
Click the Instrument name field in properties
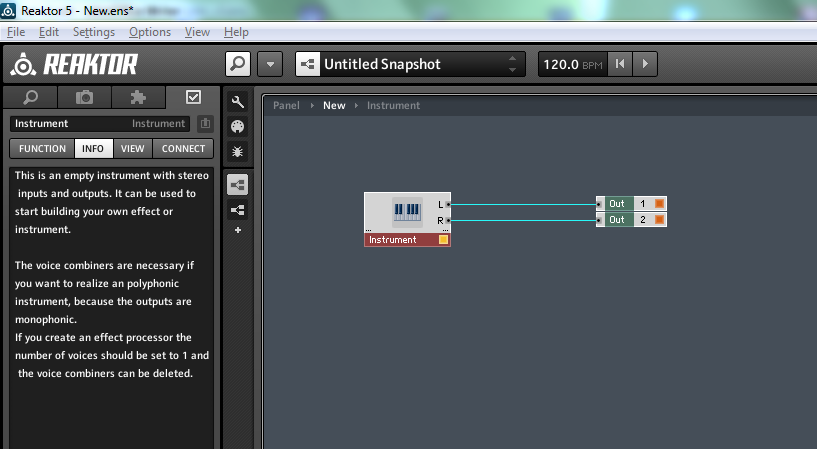(100, 123)
